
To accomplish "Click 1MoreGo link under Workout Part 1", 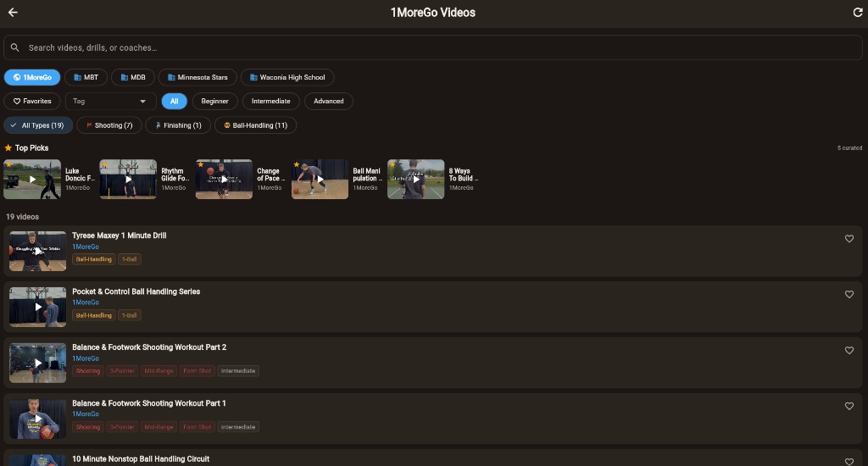I will [x=86, y=414].
